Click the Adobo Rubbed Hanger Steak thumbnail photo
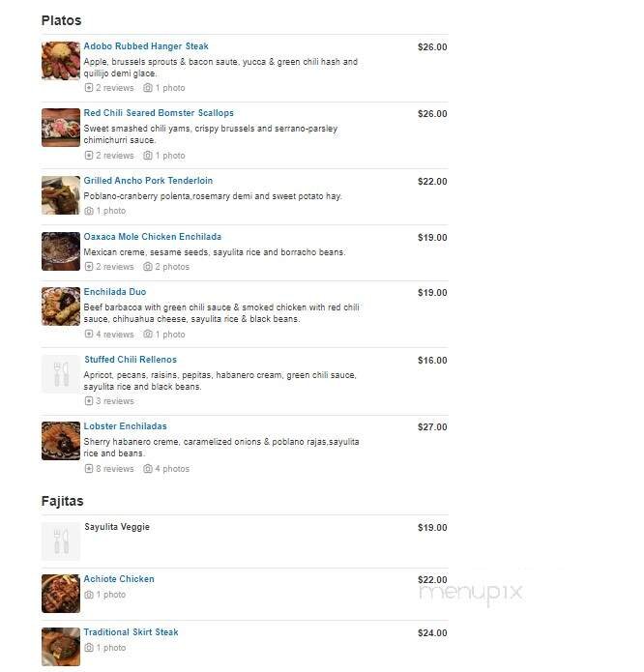The image size is (644, 672). pyautogui.click(x=61, y=61)
